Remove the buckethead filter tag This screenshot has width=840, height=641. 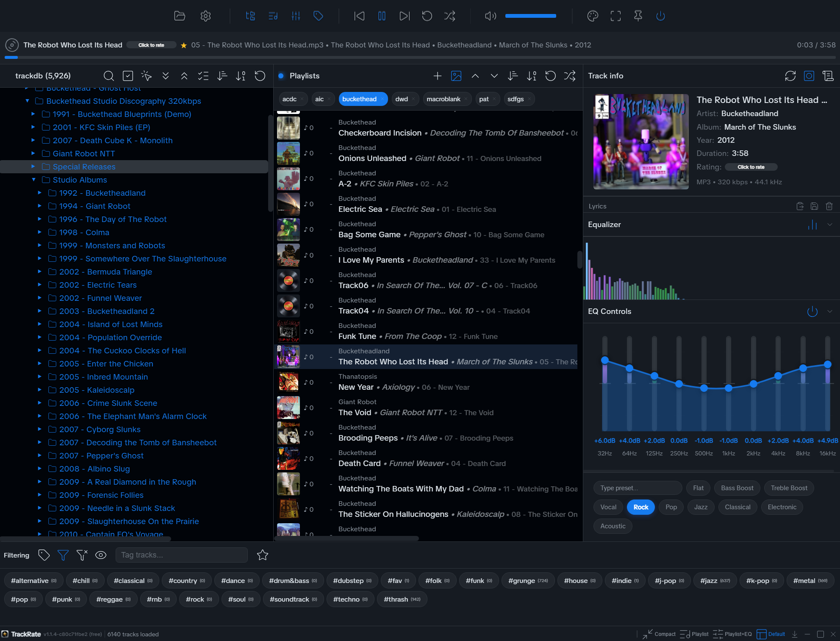[382, 99]
